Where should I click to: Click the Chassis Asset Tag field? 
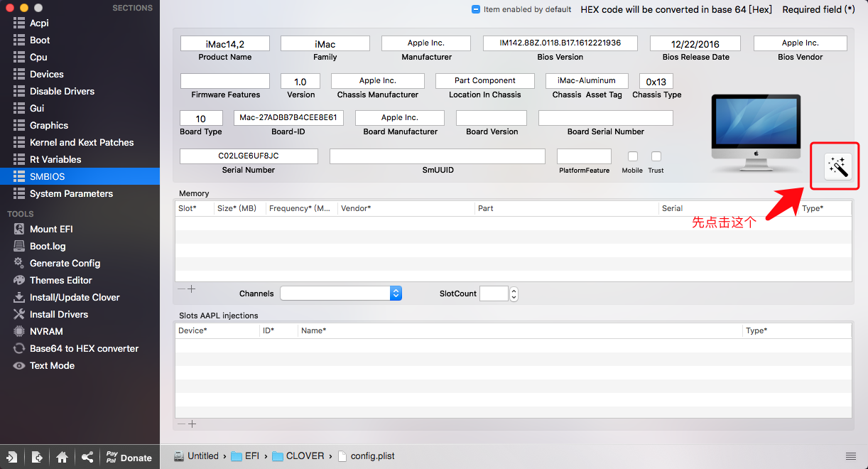click(587, 81)
